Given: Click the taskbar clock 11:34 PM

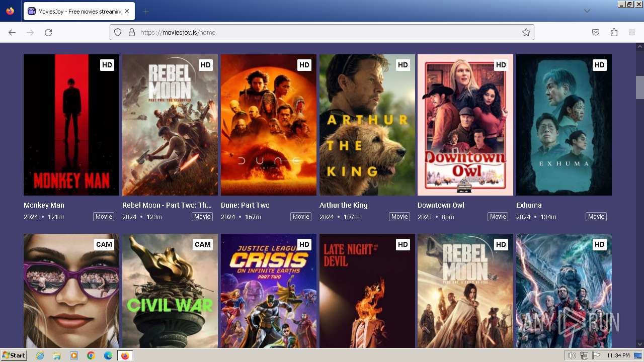Looking at the screenshot, I should tap(618, 355).
